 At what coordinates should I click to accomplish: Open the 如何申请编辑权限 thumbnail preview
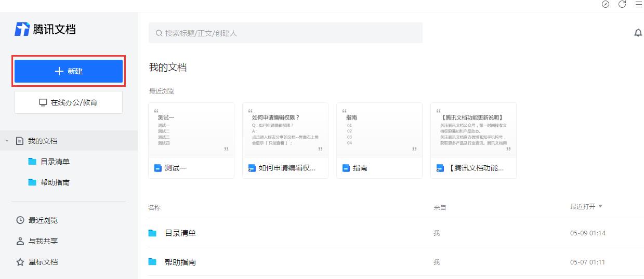coord(285,130)
